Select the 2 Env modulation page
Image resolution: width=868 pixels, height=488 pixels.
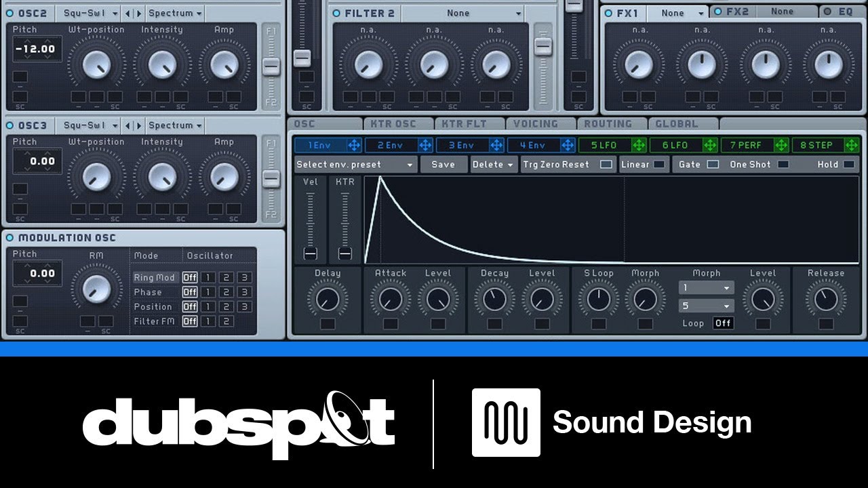[x=391, y=145]
